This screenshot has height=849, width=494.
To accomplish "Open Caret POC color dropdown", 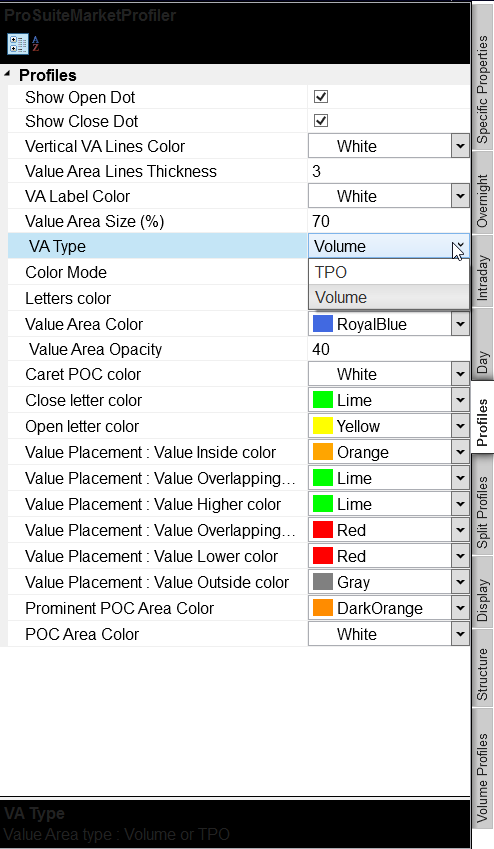I will coord(460,374).
